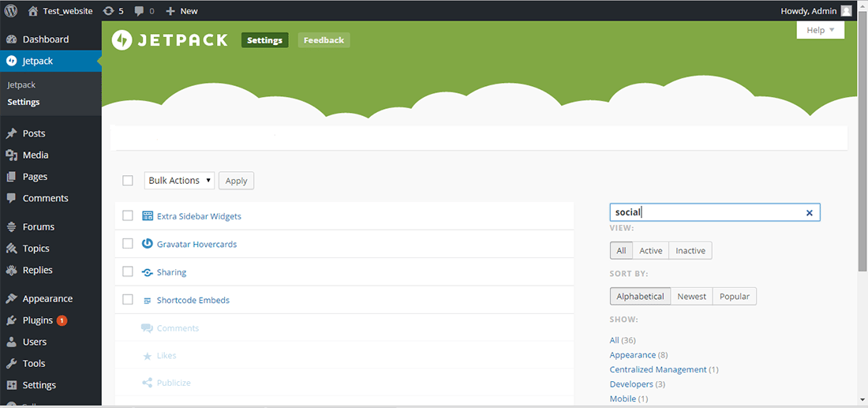Screen dimensions: 868x408
Task: Show All modules in the View filter
Action: pyautogui.click(x=621, y=250)
